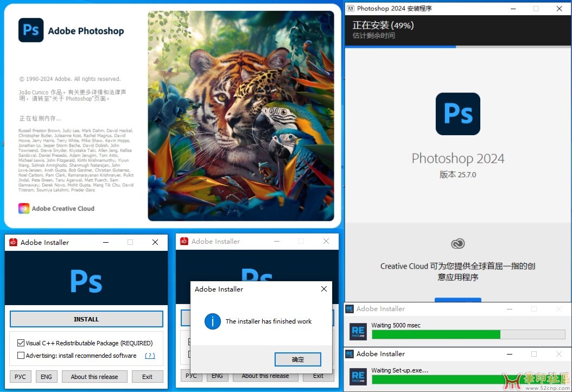Image resolution: width=572 pixels, height=392 pixels.
Task: Switch language with the left installer's ENG button
Action: pos(46,377)
